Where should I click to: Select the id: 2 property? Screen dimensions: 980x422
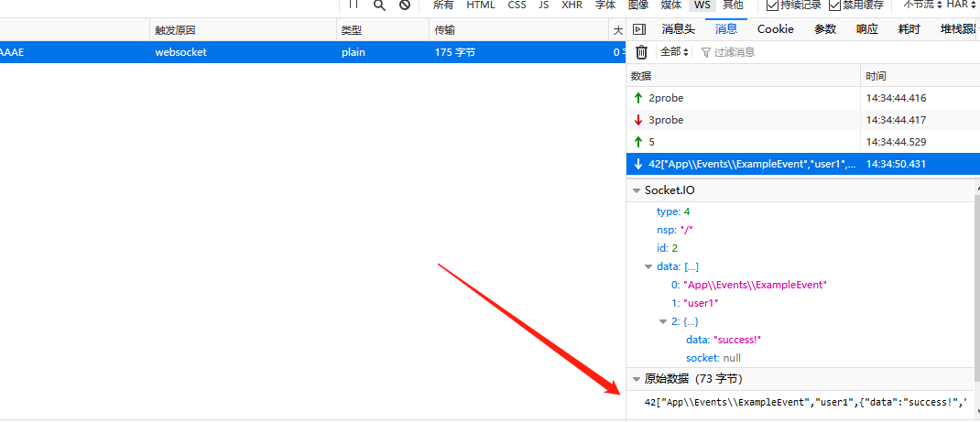(667, 248)
